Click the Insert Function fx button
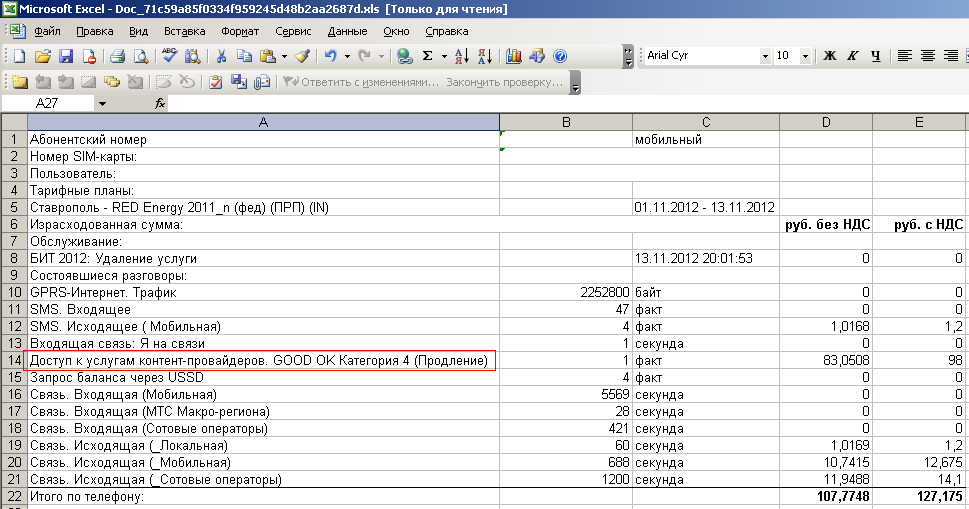Screen dimensions: 969x509 (x=159, y=104)
